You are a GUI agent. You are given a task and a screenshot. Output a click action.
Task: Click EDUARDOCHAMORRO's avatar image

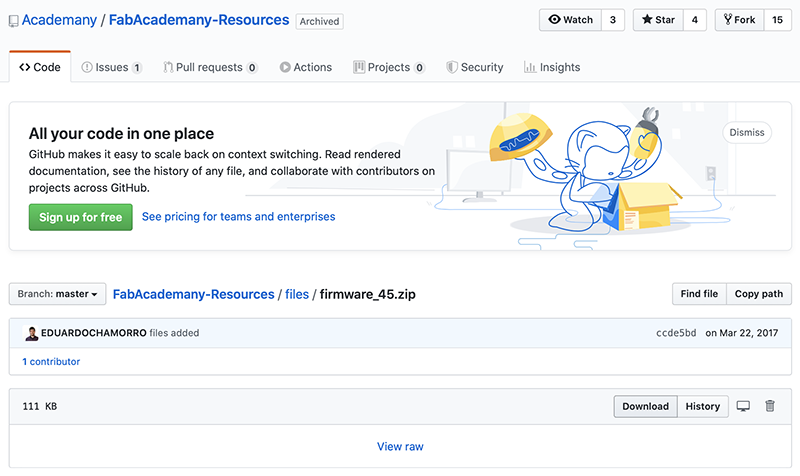pos(31,333)
